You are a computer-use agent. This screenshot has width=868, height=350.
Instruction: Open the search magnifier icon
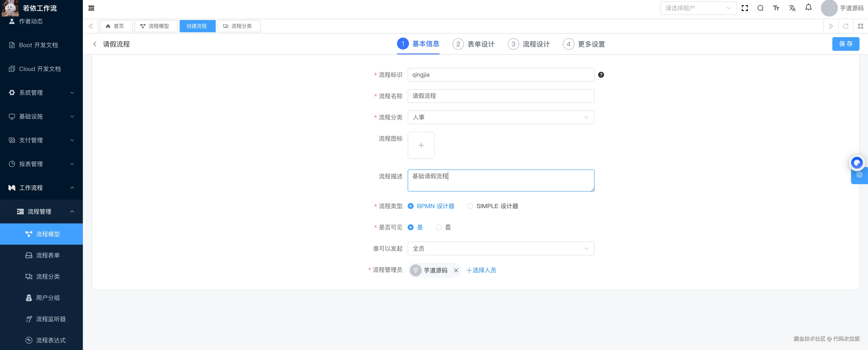760,8
